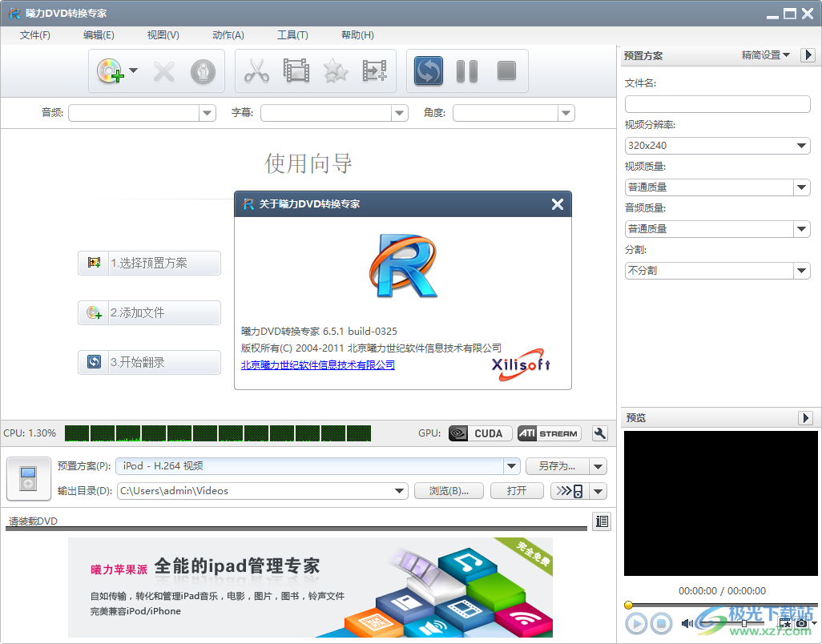
Task: Click the 文件名 input field
Action: 717,104
